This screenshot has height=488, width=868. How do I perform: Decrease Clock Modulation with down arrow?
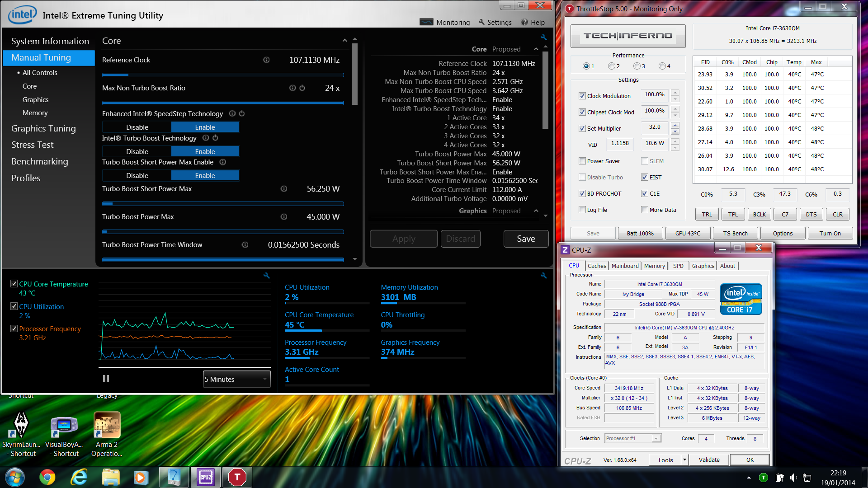tap(675, 99)
